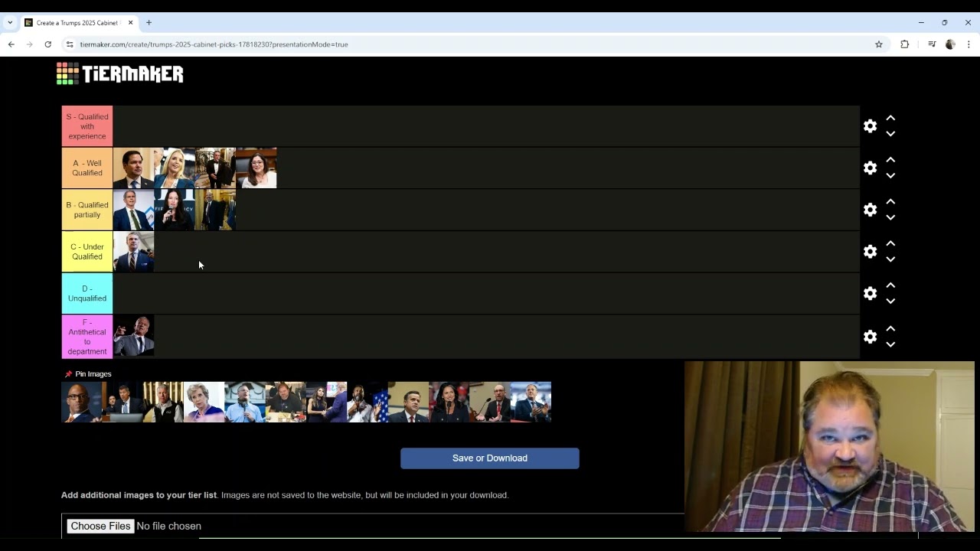The height and width of the screenshot is (551, 980).
Task: Select last unranked image in image pool
Action: (531, 403)
